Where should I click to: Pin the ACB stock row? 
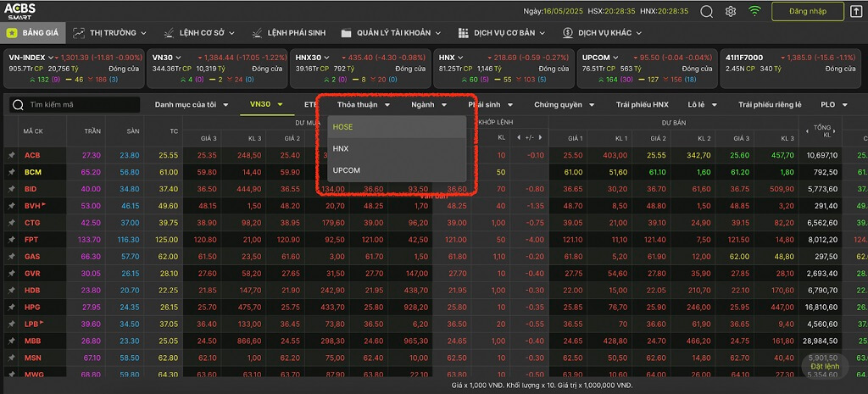tap(11, 156)
